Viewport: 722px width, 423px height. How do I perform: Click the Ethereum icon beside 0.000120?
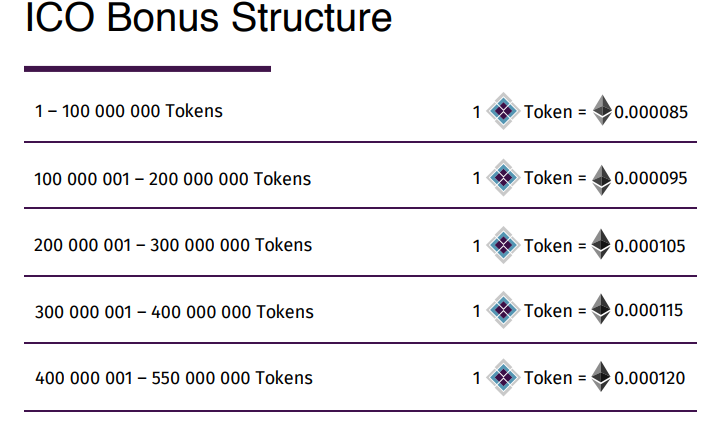(x=601, y=377)
